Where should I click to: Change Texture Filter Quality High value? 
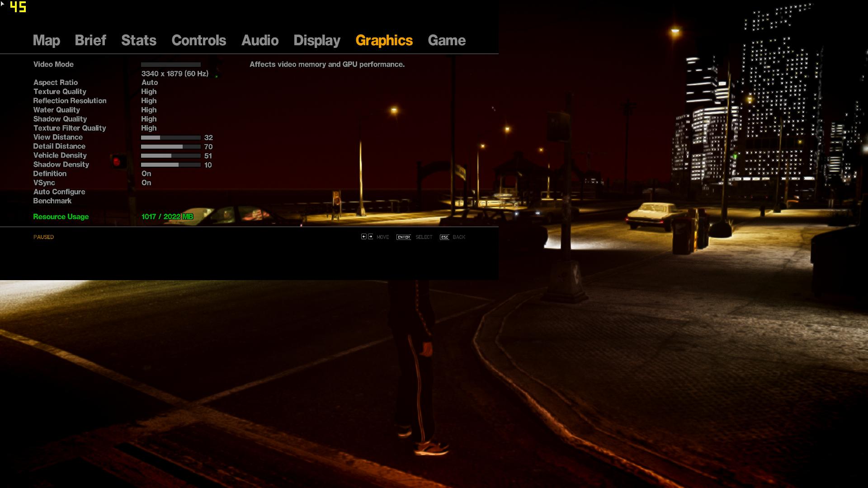point(149,128)
